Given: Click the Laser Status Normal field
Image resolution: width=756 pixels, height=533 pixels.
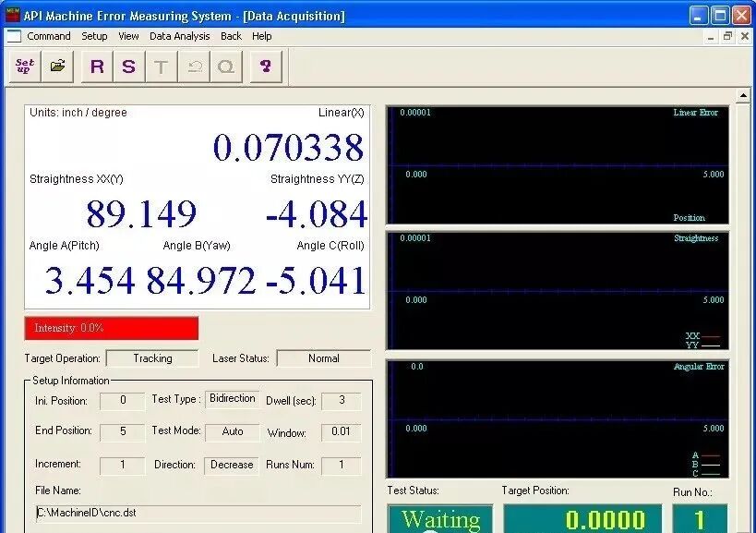Looking at the screenshot, I should click(324, 358).
